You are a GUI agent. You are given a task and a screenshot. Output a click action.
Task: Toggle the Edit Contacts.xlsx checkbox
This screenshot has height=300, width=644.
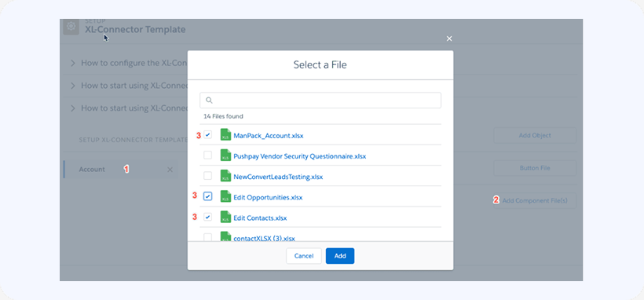208,217
